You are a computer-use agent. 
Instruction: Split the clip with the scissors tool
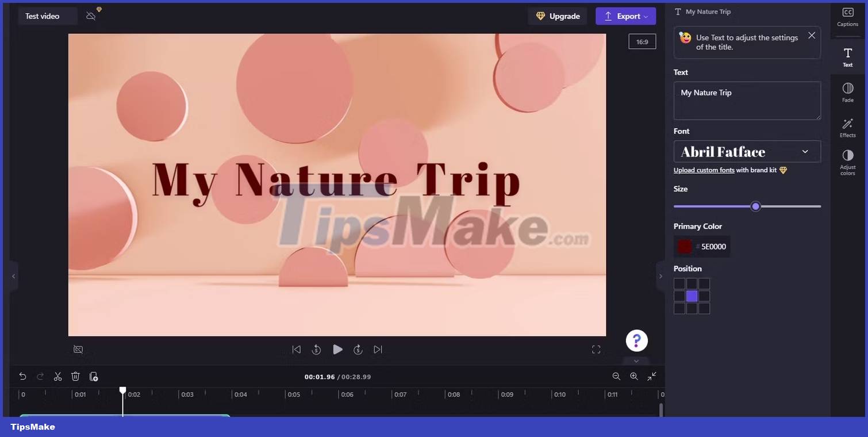click(57, 376)
